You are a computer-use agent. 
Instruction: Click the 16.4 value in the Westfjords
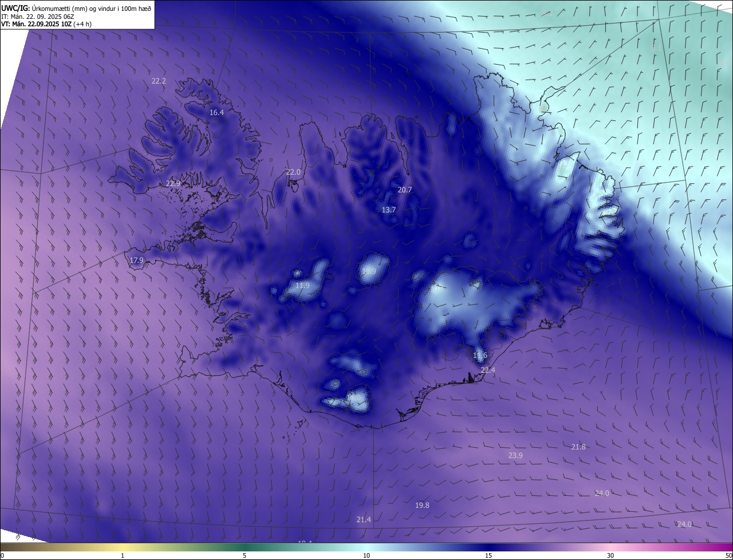click(x=216, y=113)
